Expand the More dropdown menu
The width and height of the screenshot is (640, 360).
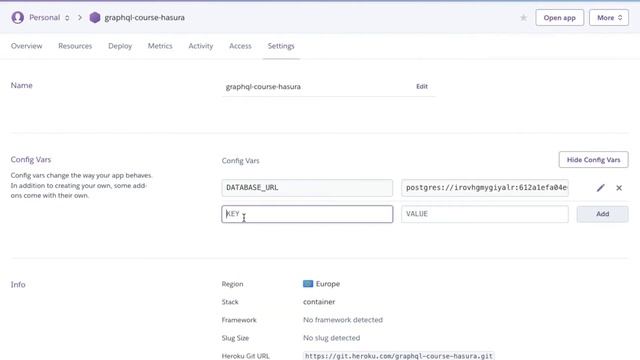pyautogui.click(x=609, y=18)
